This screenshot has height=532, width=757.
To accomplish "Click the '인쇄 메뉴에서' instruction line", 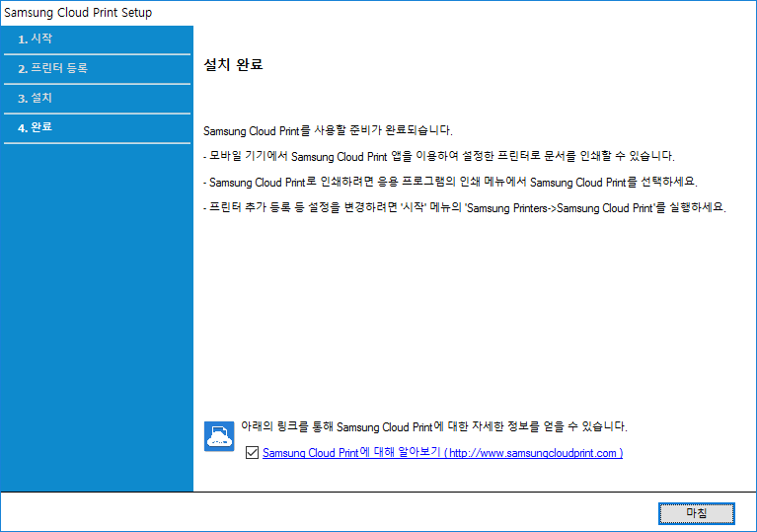I will [x=450, y=182].
